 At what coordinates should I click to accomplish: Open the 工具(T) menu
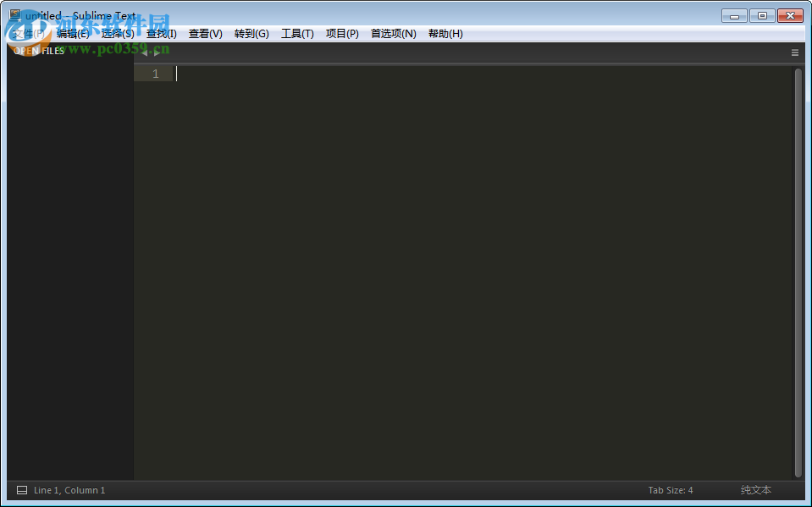tap(297, 34)
